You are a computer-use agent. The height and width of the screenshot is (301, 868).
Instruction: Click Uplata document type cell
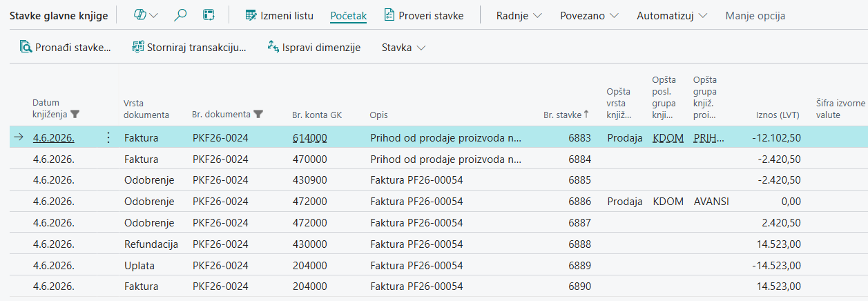point(139,265)
